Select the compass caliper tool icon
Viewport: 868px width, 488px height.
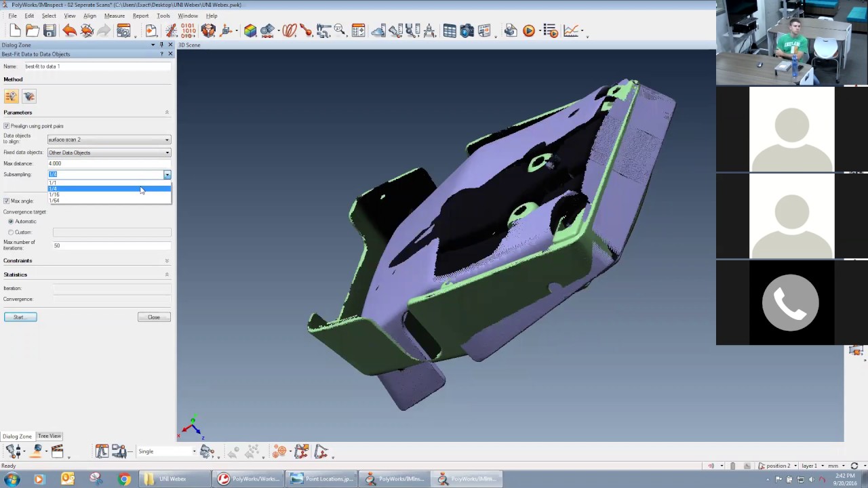[x=429, y=30]
